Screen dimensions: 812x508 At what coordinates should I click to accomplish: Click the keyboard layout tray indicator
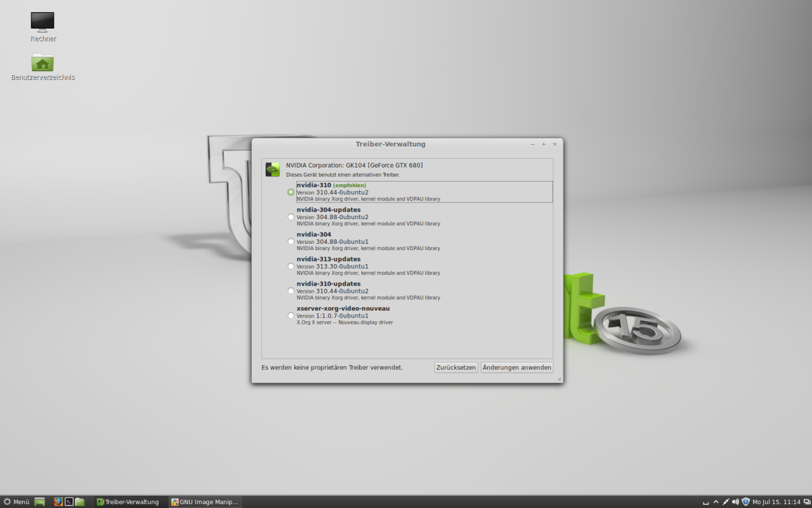tap(706, 502)
